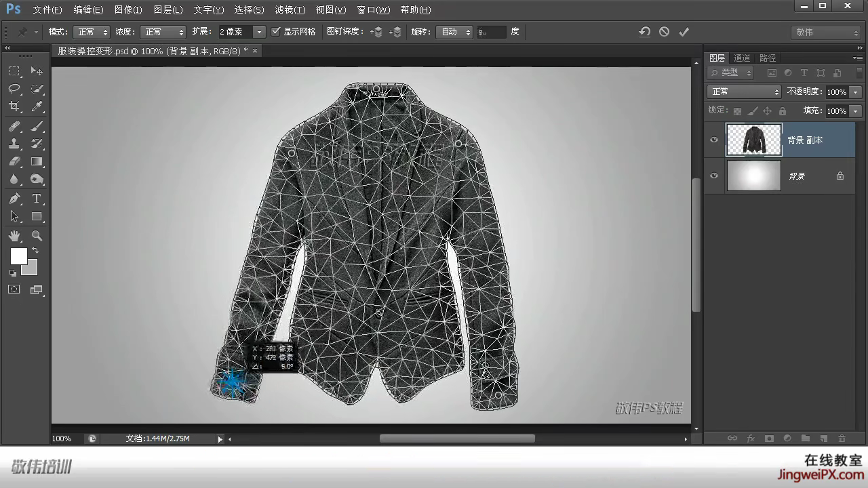Switch to the 路径 (Paths) tab
The image size is (868, 488).
point(768,58)
